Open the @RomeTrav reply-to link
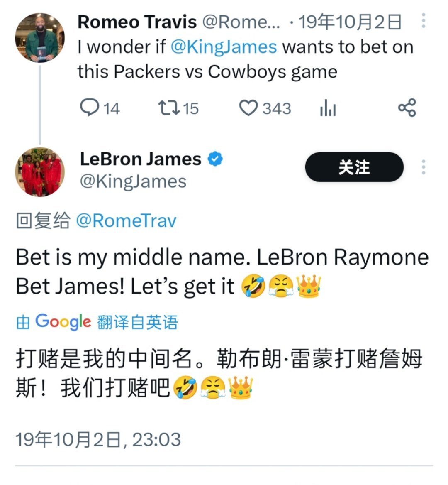This screenshot has height=485, width=448. 127,221
